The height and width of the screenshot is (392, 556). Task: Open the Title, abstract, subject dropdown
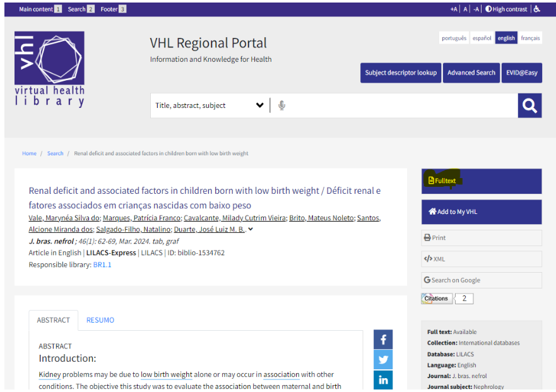(210, 105)
